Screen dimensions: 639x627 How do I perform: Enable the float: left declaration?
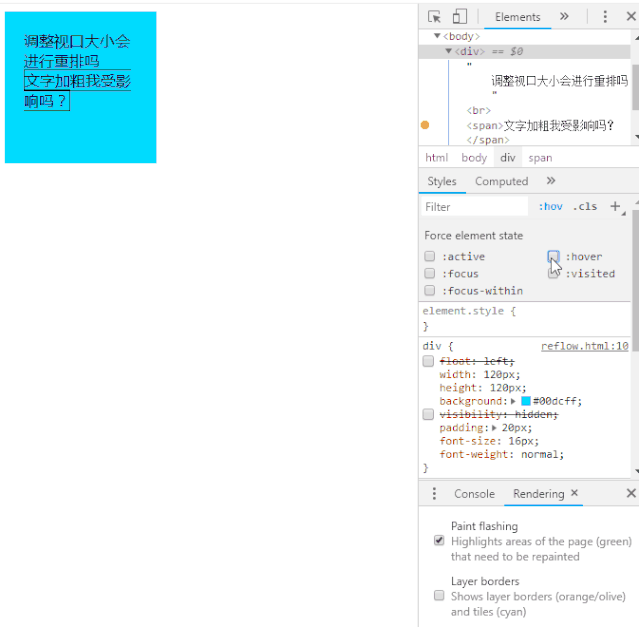click(428, 361)
